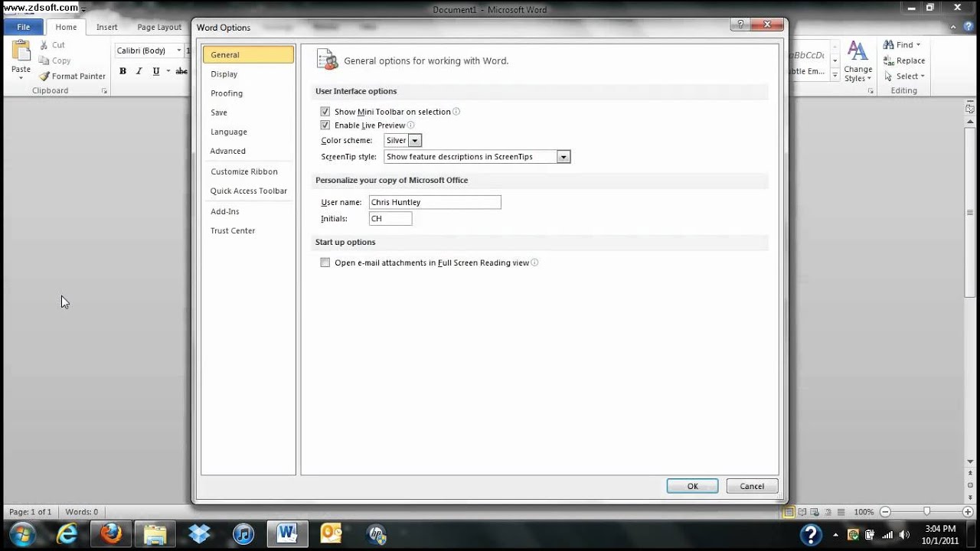The width and height of the screenshot is (980, 551).
Task: Click the Windows Start button
Action: [21, 533]
